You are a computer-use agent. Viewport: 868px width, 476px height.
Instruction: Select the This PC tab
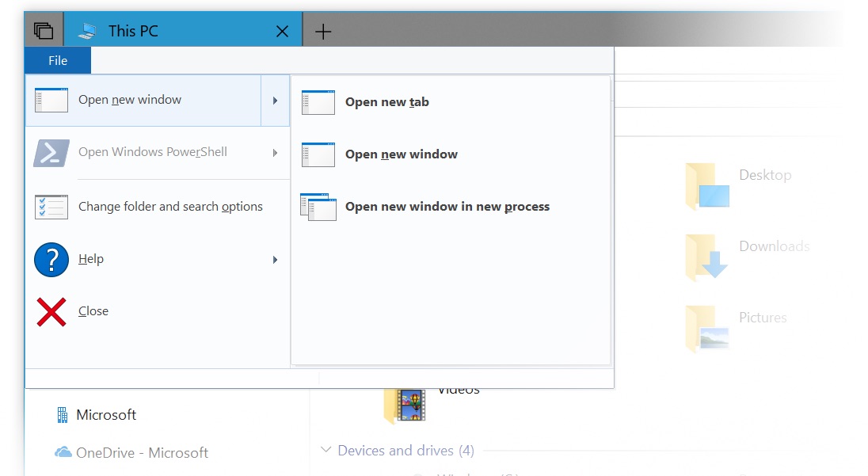(x=183, y=30)
